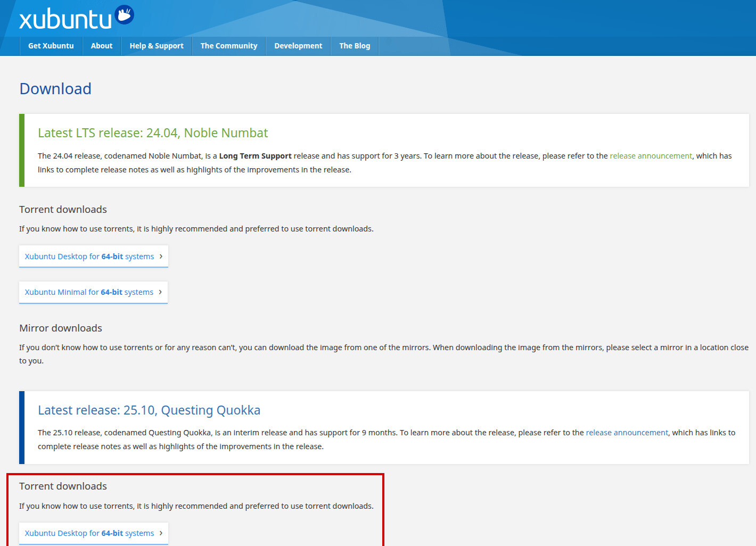Click chevron on 25.10 Xubuntu Desktop torrent button
Image resolution: width=756 pixels, height=546 pixels.
161,533
